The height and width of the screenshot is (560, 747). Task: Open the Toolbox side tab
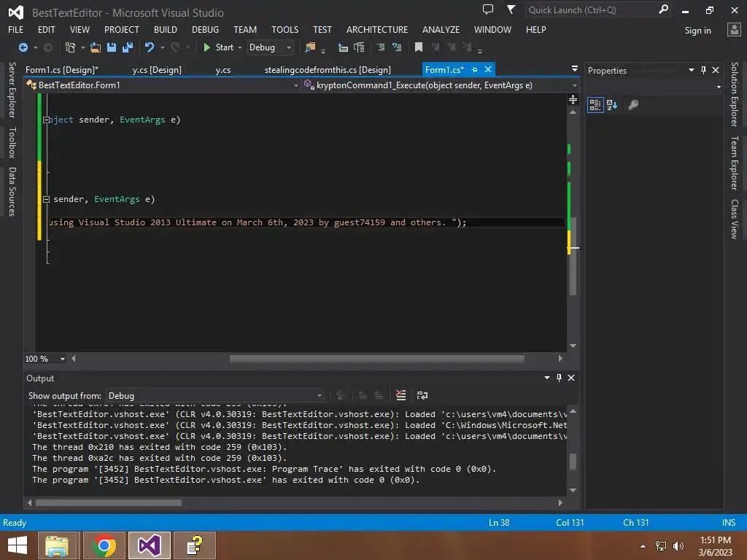click(12, 142)
